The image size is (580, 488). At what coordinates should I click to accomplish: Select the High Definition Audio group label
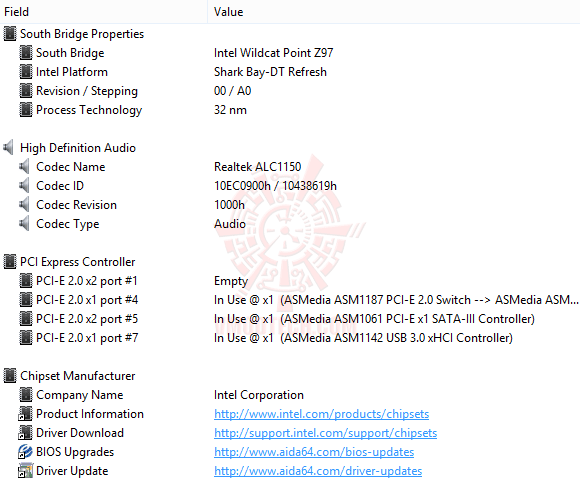78,148
